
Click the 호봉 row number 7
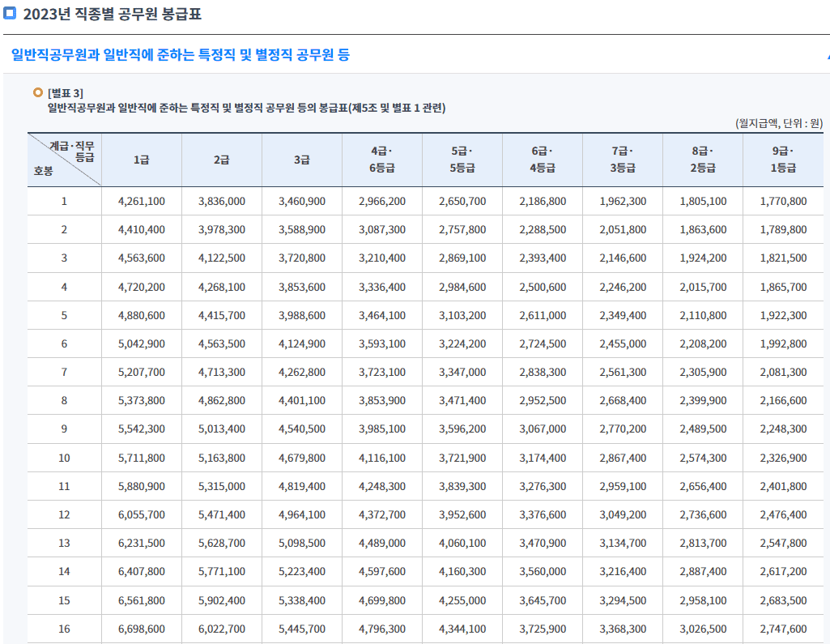[x=64, y=373]
